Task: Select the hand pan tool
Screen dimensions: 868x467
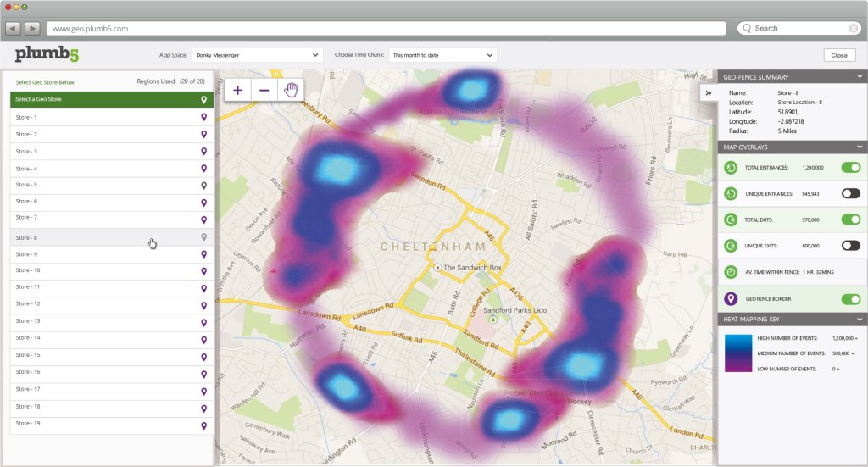Action: [x=291, y=90]
